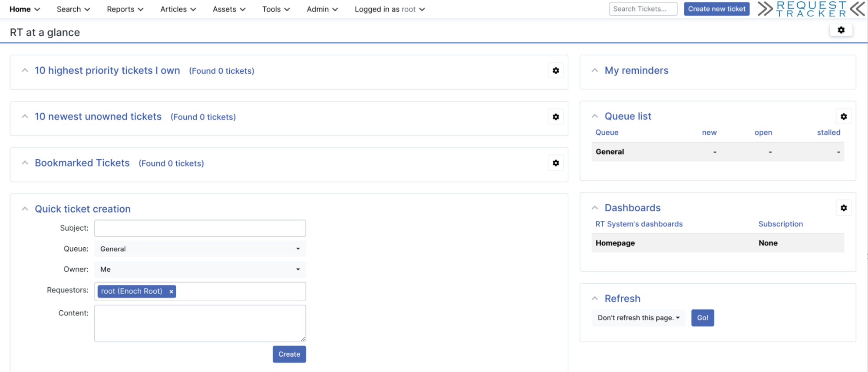Open the Owner dropdown showing Me
Viewport: 868px width, 372px height.
point(200,269)
